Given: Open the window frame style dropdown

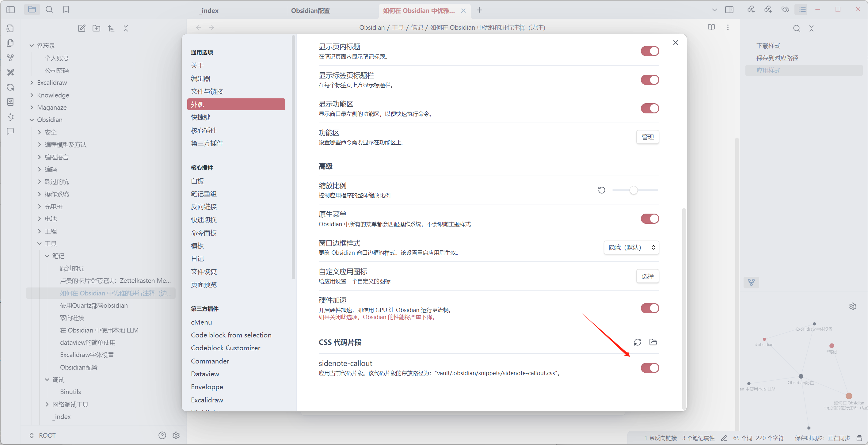Looking at the screenshot, I should 631,248.
